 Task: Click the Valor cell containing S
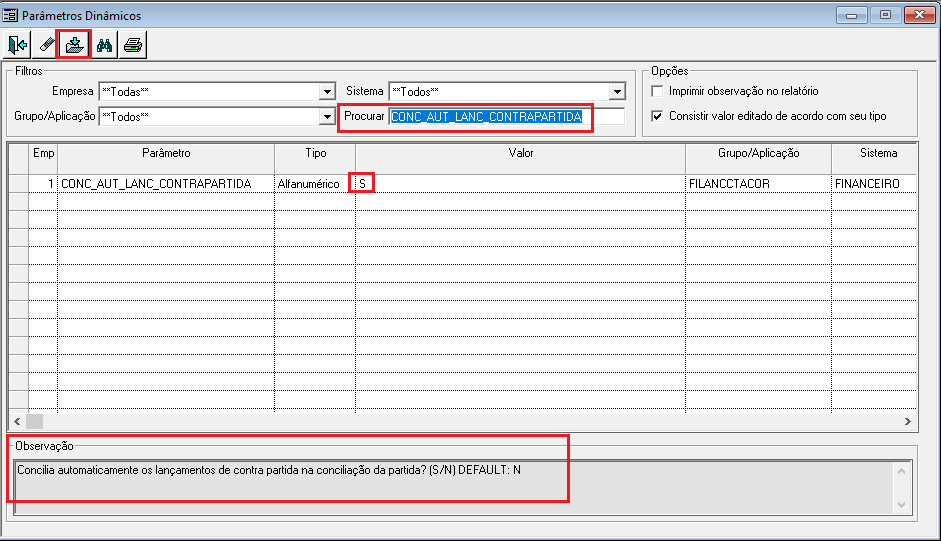pos(520,184)
